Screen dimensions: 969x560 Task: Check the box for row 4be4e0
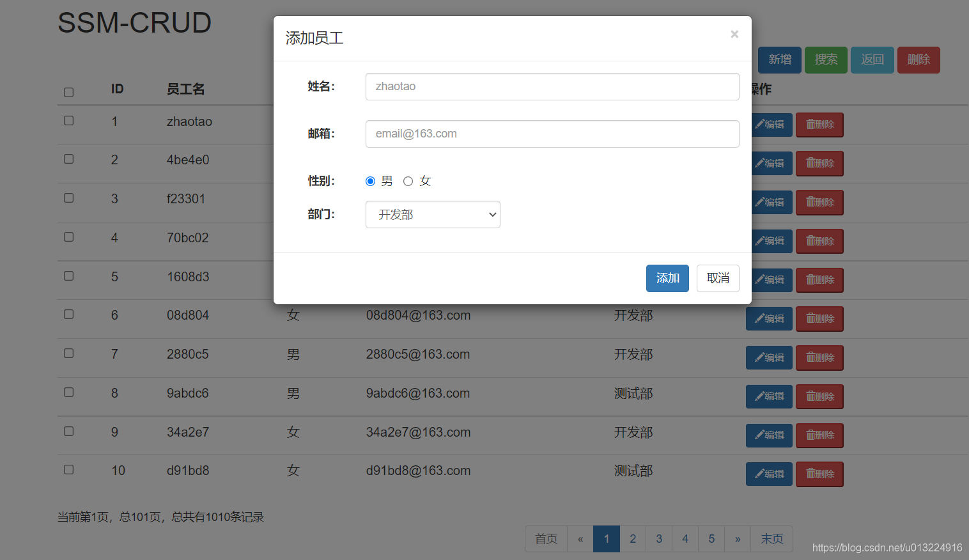coord(69,159)
